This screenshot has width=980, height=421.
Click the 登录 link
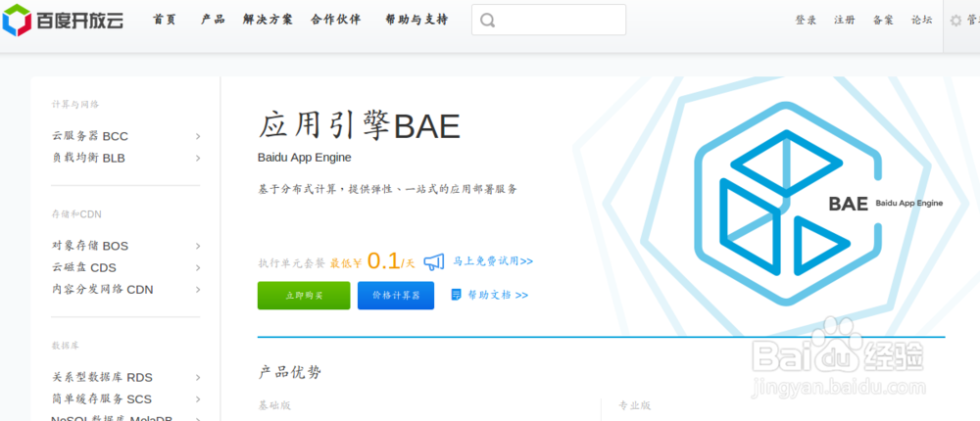point(806,20)
